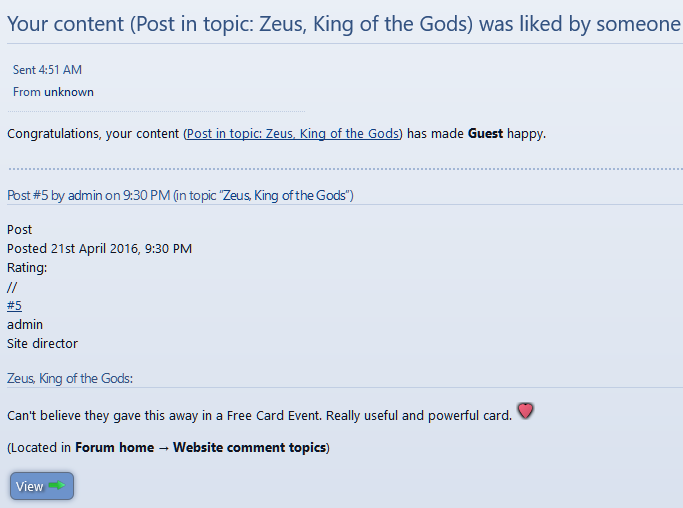Click the "Can't believe they gave this away" post text
683x508 pixels.
click(259, 415)
